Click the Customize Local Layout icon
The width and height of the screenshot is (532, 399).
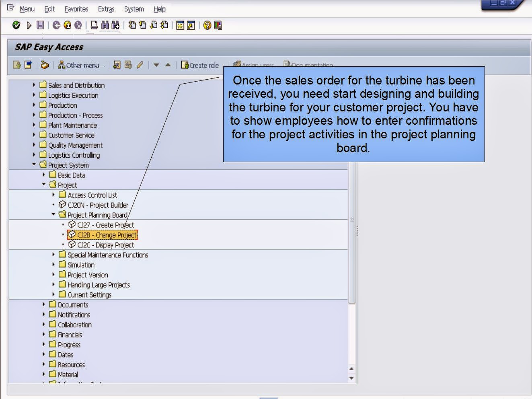click(x=217, y=25)
